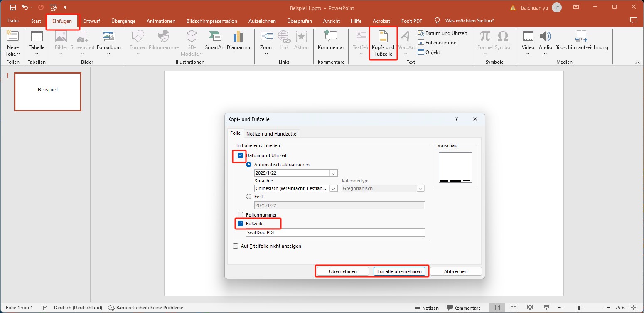Click the Symbol omega icon

pyautogui.click(x=503, y=41)
